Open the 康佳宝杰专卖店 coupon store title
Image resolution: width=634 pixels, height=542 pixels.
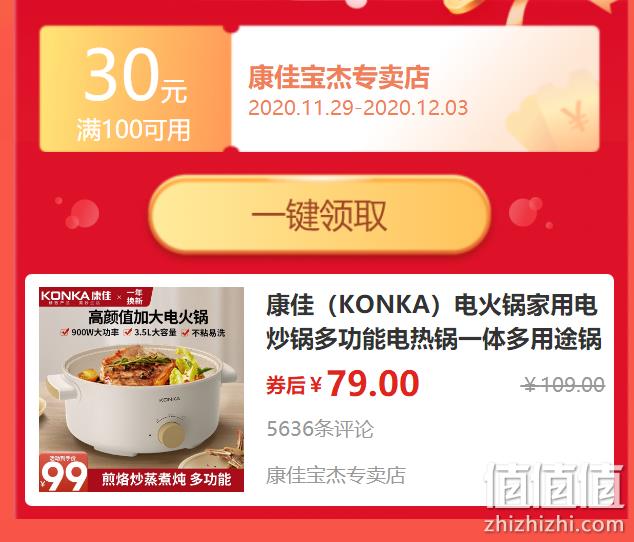tap(338, 77)
